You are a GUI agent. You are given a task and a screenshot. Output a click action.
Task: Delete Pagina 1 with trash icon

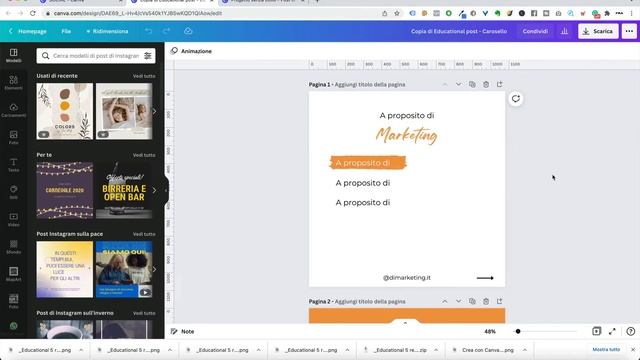(x=486, y=84)
